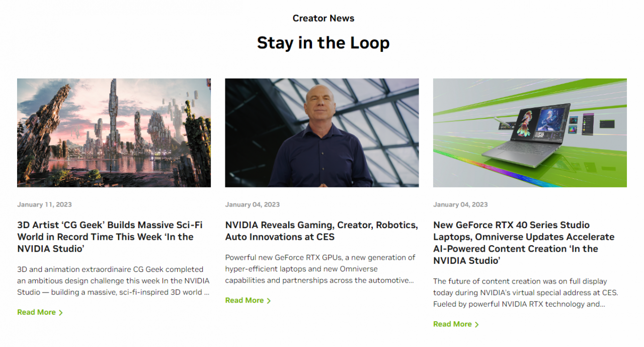Click Read More under the RTX 40 laptops article
This screenshot has width=644, height=347.
(452, 324)
